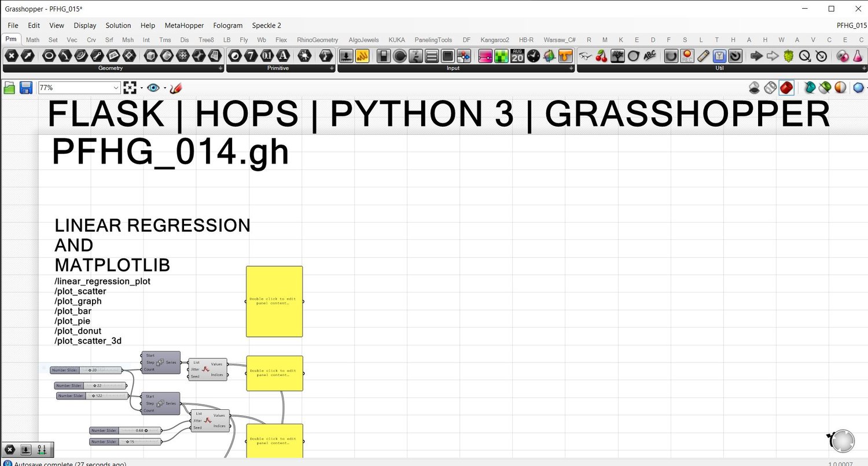This screenshot has height=466, width=868.
Task: Toggle the green document preview settings icon
Action: (825, 88)
